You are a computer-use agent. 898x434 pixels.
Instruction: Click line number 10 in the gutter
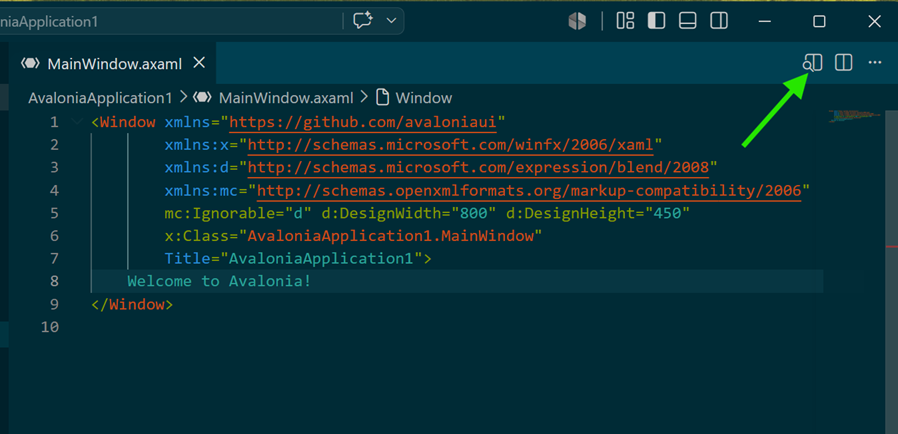tap(49, 327)
